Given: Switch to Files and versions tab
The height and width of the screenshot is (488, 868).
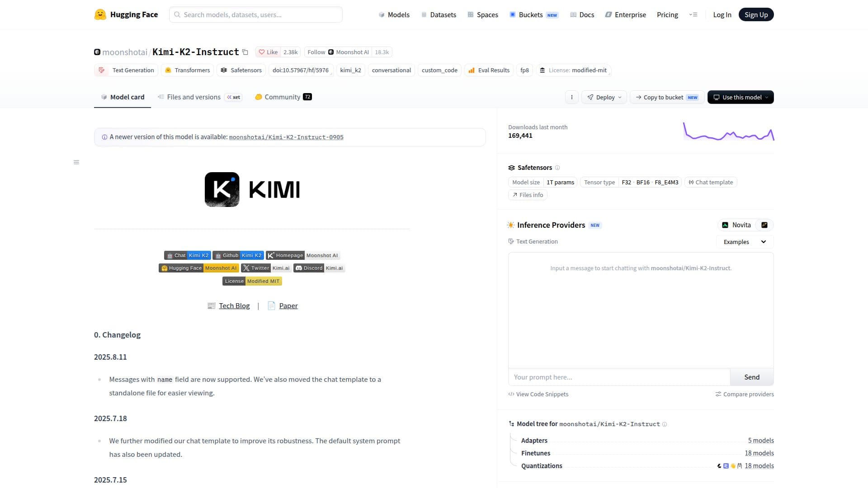Looking at the screenshot, I should click(200, 97).
